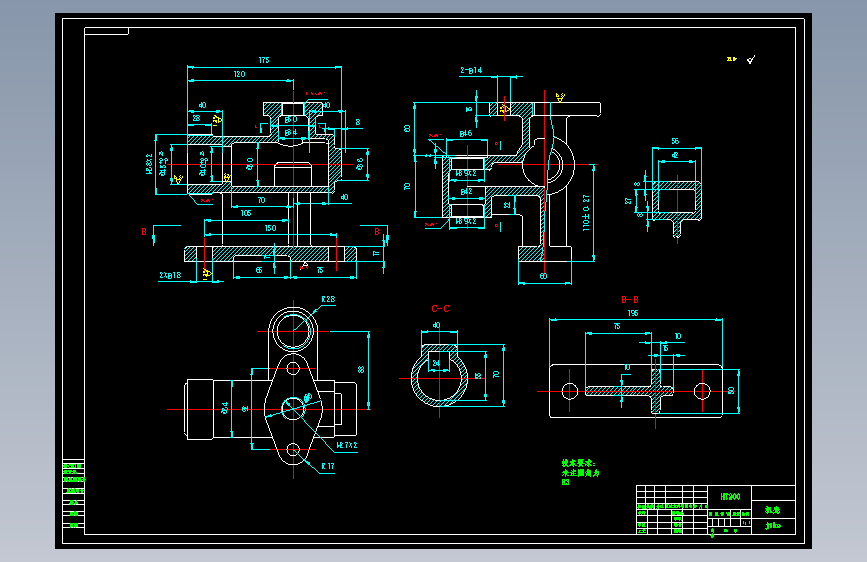Click the C-C section title

coord(440,309)
